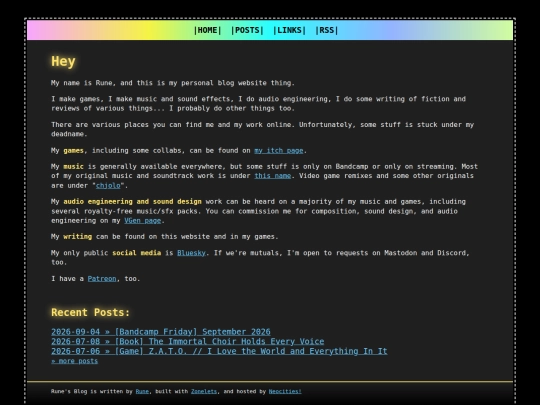This screenshot has width=540, height=405.
Task: Follow the 'my itch page' link
Action: (279, 150)
